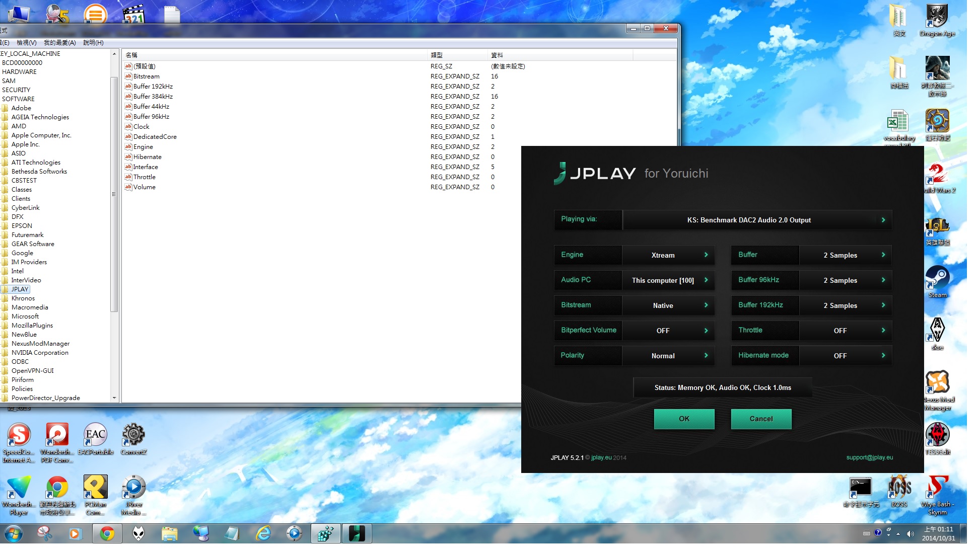Viewport: 980px width, 551px height.
Task: Open Wrye Bash - Skyrim desktop shortcut
Action: click(x=937, y=495)
